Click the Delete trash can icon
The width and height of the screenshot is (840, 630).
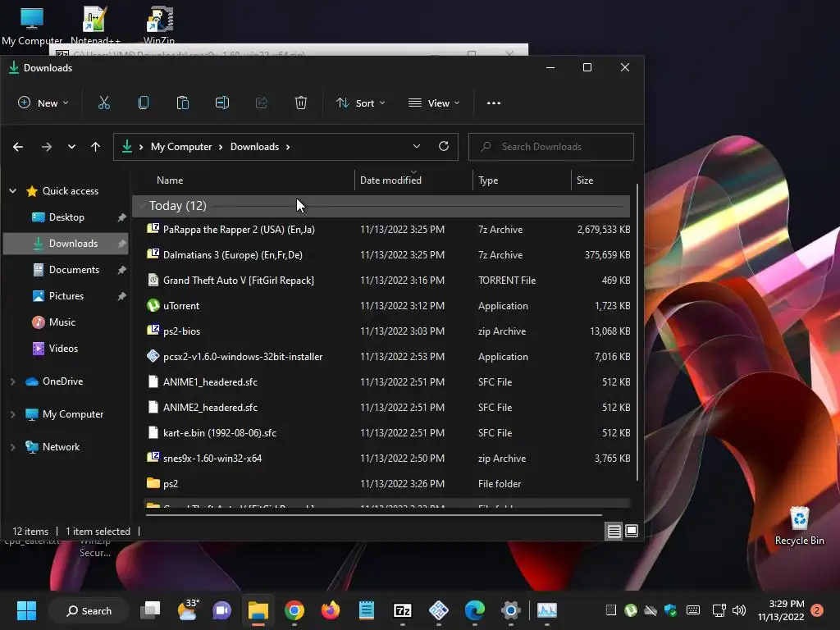[x=301, y=103]
